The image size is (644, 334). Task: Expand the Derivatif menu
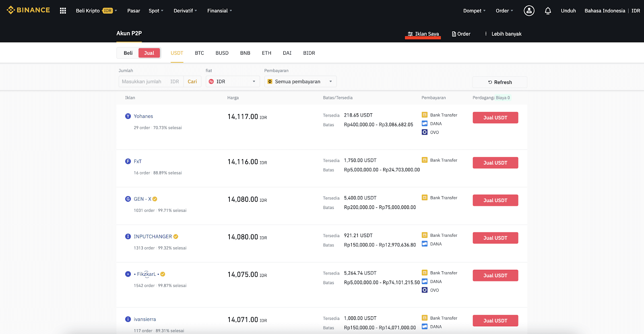pyautogui.click(x=185, y=11)
